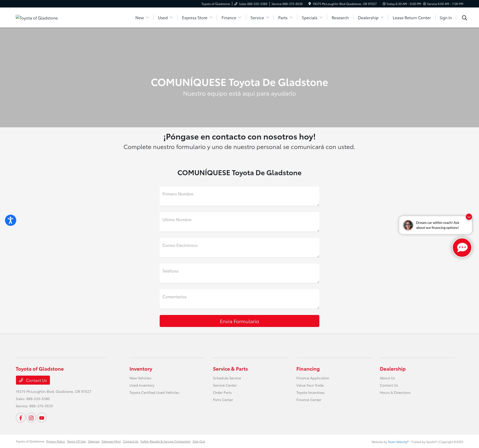The height and width of the screenshot is (448, 479).
Task: Open the red live chat bubble
Action: (462, 247)
